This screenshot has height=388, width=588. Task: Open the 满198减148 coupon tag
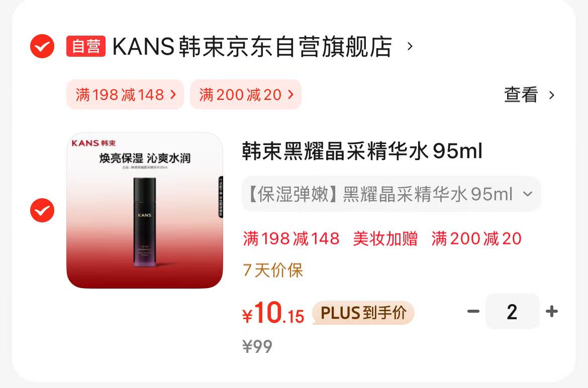pyautogui.click(x=125, y=94)
